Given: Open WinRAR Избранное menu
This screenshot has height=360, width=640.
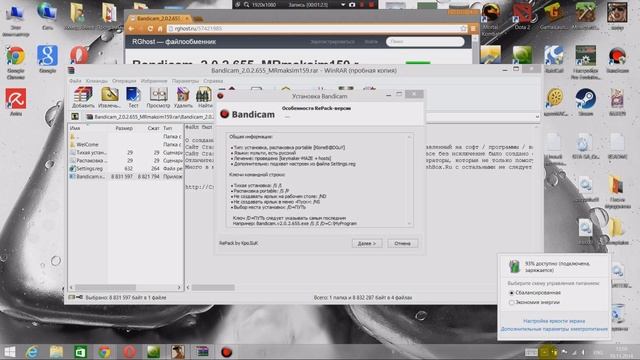Looking at the screenshot, I should coord(154,81).
